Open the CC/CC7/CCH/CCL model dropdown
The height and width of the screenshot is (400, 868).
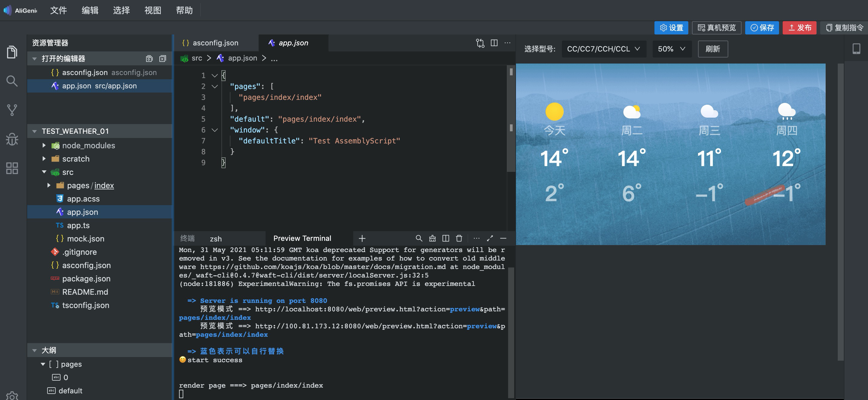[x=603, y=49]
